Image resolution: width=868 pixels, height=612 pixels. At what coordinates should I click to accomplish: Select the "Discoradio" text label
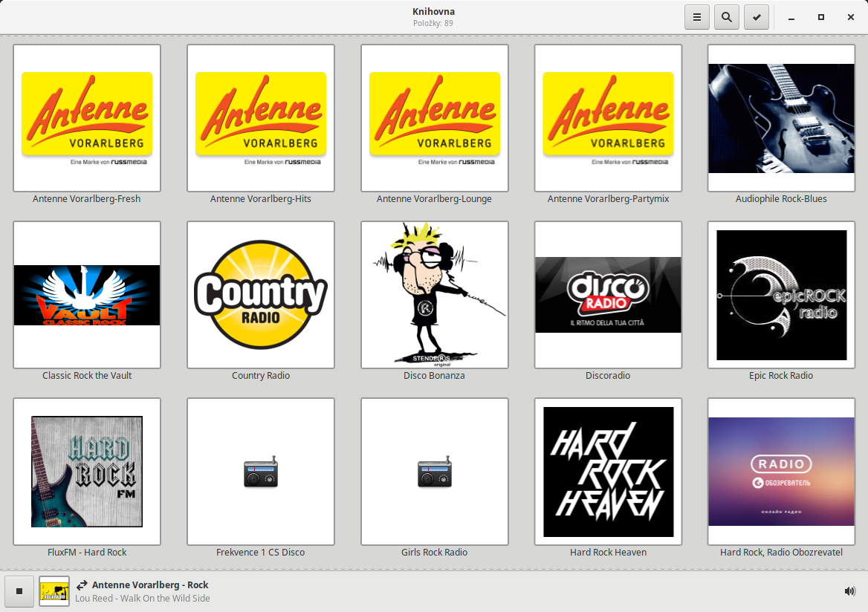(608, 375)
